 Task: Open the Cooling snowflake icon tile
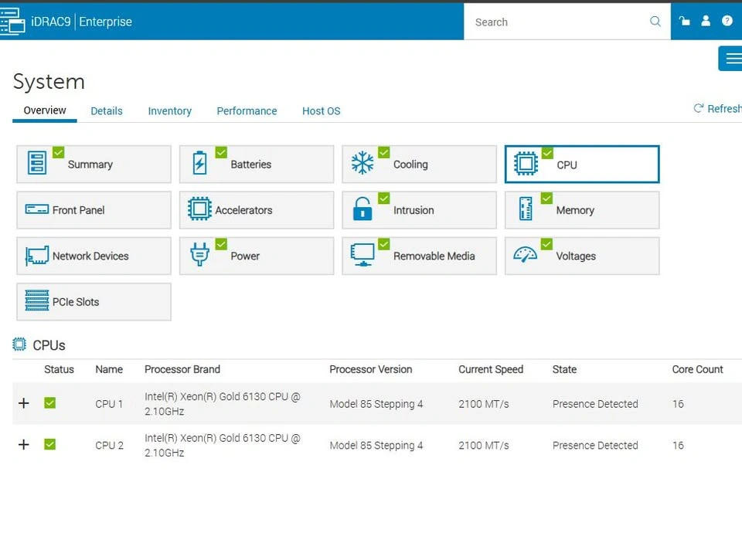pos(362,164)
